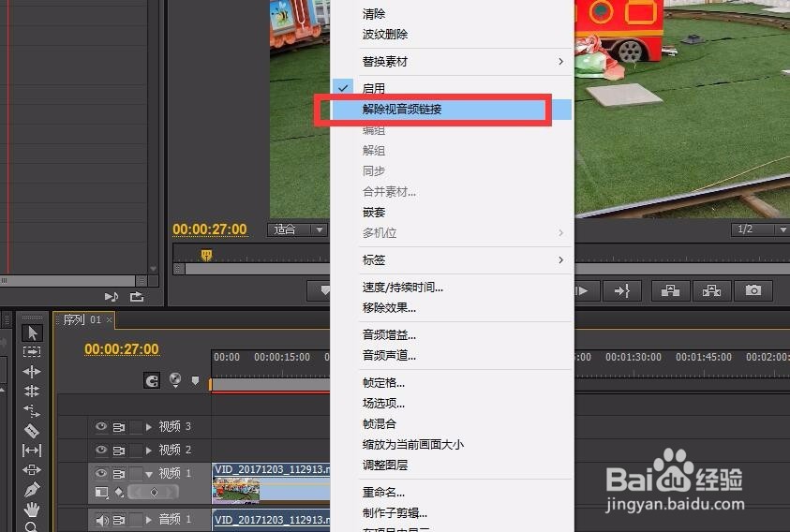This screenshot has width=790, height=532.
Task: Add or remove keyframe on 视频 1
Action: pyautogui.click(x=155, y=493)
